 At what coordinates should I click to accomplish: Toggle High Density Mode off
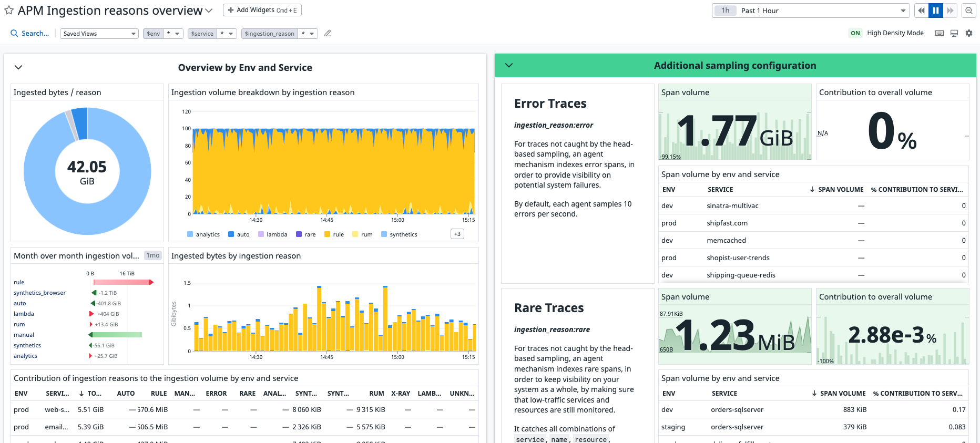click(x=855, y=33)
